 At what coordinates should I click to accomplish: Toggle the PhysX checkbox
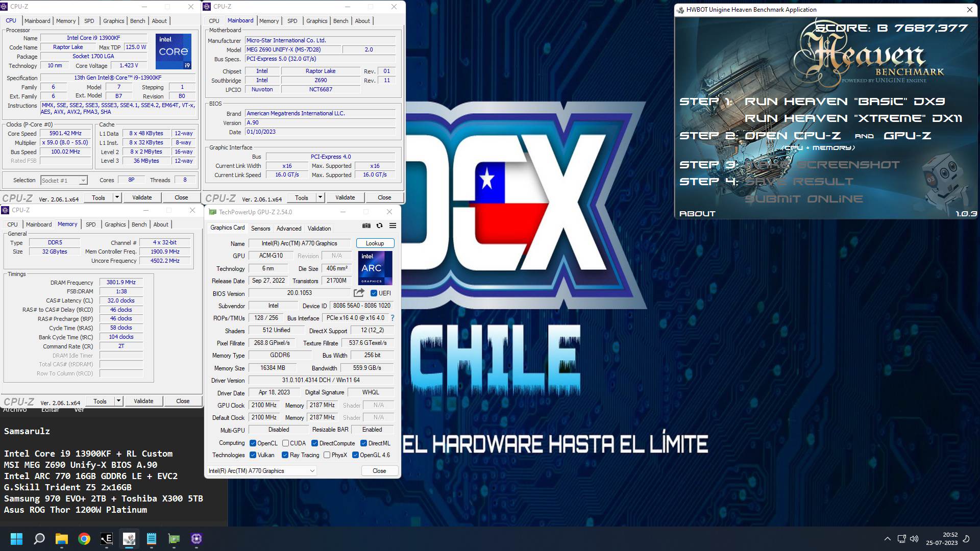[x=327, y=455]
